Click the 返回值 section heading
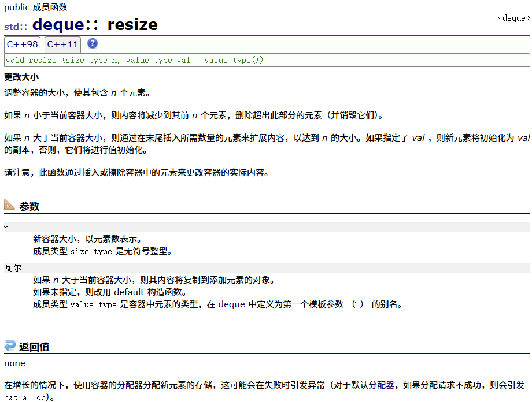 tap(34, 347)
